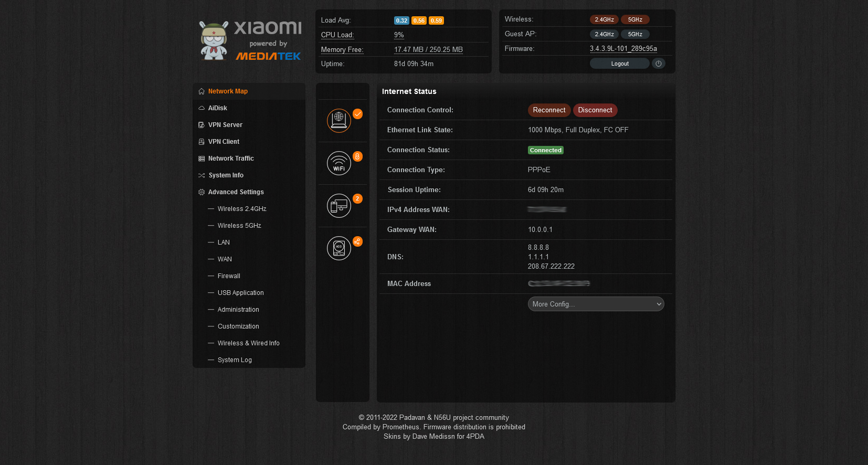Click the 0.56 load average badge
Viewport: 868px width, 465px height.
419,20
